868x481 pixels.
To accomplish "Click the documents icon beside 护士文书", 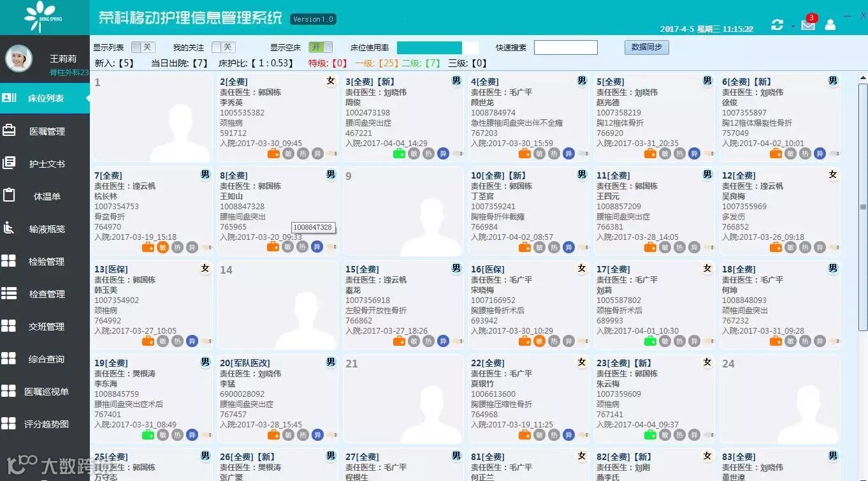I will (9, 163).
